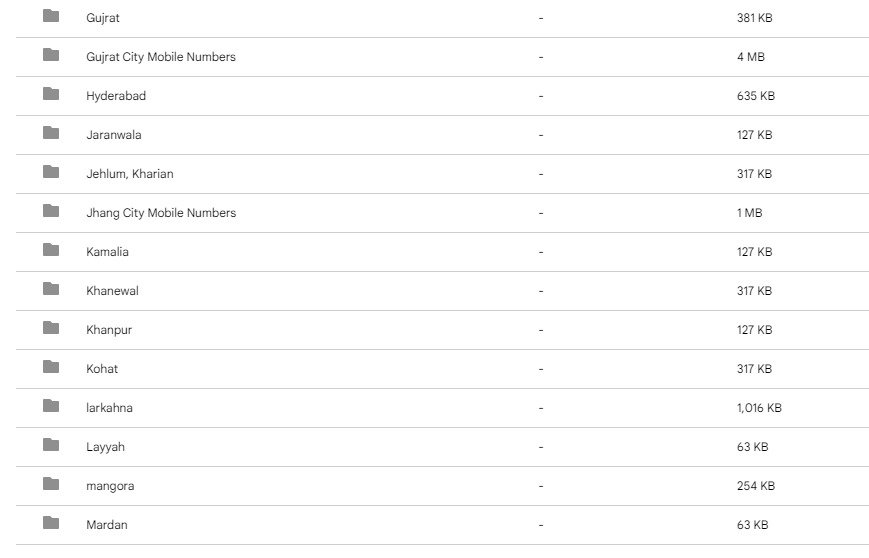The image size is (869, 558).
Task: Open Jhang City Mobile Numbers folder
Action: point(161,213)
